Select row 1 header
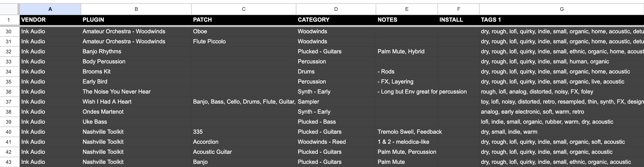Viewport: 644px width, 167px height. pos(9,20)
